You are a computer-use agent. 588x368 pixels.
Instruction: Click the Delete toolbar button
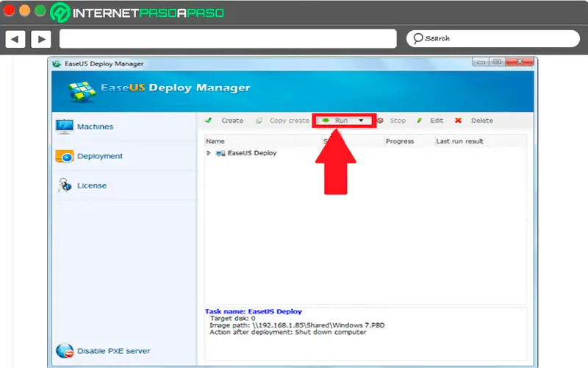[482, 121]
